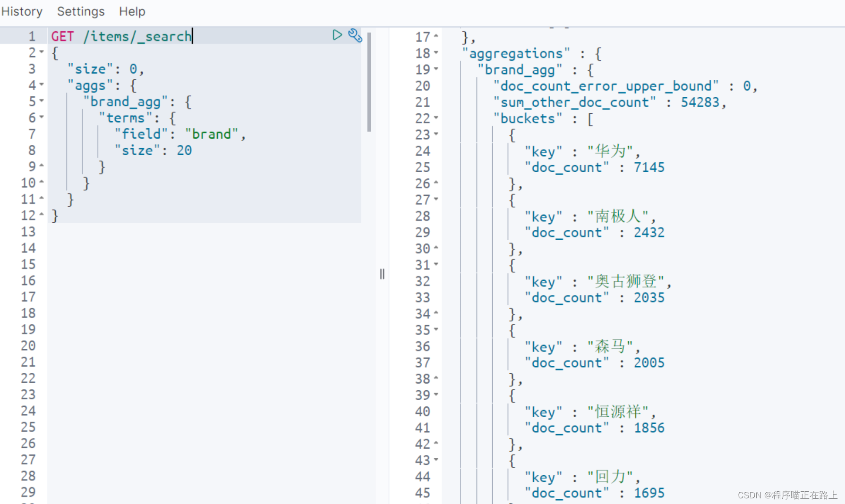Click the "size": 0 line in editor
Screen dimensions: 845x504
105,69
